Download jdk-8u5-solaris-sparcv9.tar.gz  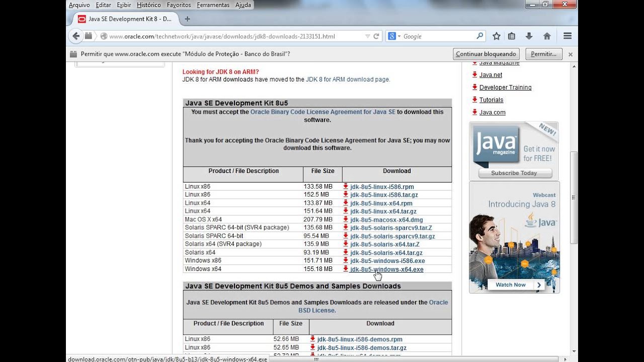click(x=392, y=236)
